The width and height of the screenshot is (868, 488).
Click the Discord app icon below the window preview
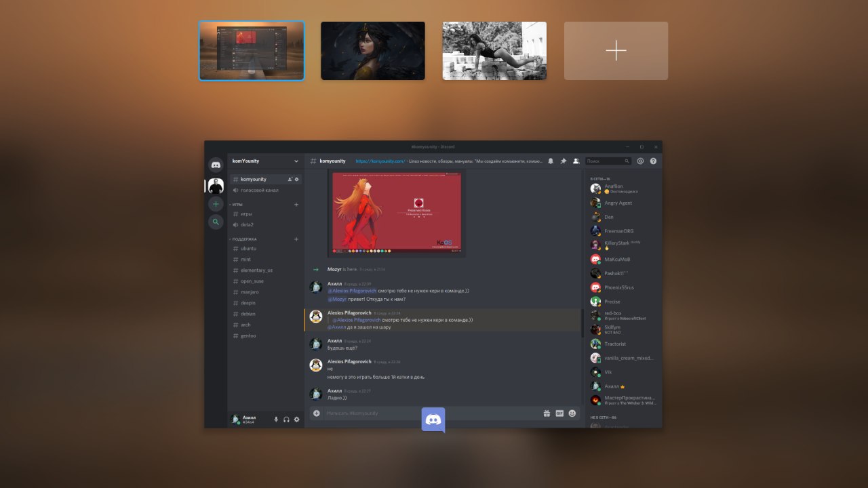pos(433,420)
